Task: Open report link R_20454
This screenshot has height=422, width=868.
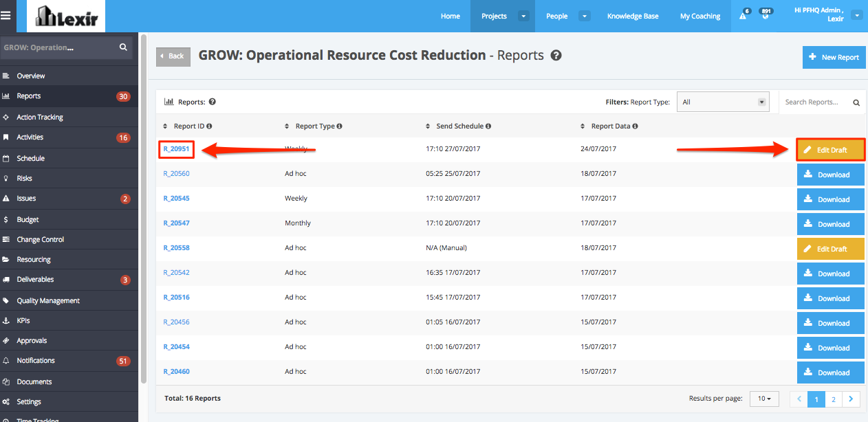Action: (176, 346)
